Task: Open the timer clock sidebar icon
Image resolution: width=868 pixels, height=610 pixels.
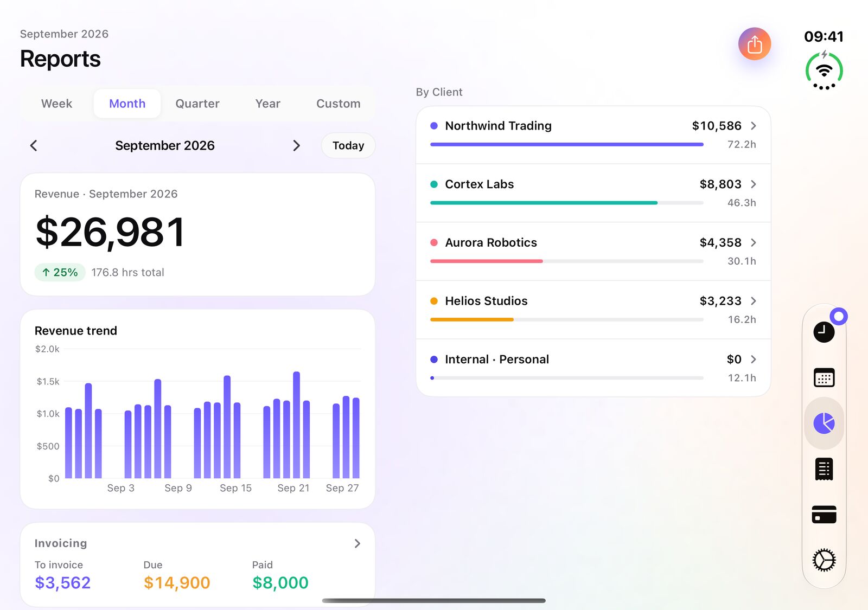Action: pyautogui.click(x=824, y=332)
